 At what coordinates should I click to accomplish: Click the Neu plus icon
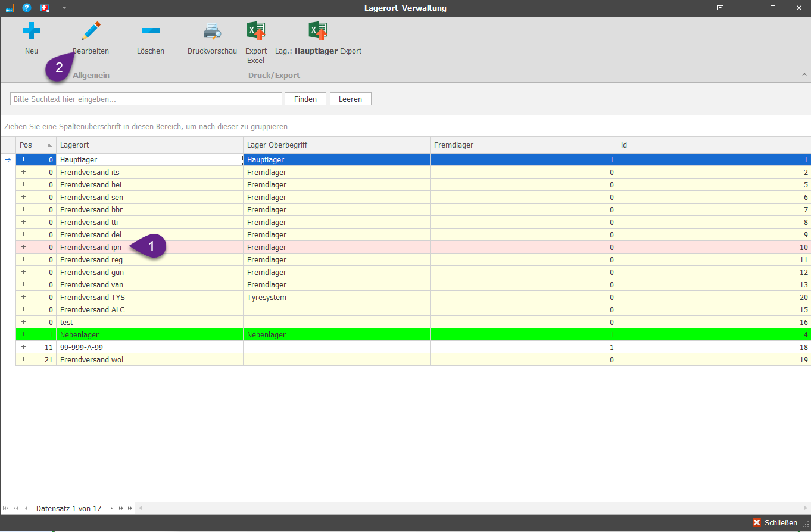(32, 30)
